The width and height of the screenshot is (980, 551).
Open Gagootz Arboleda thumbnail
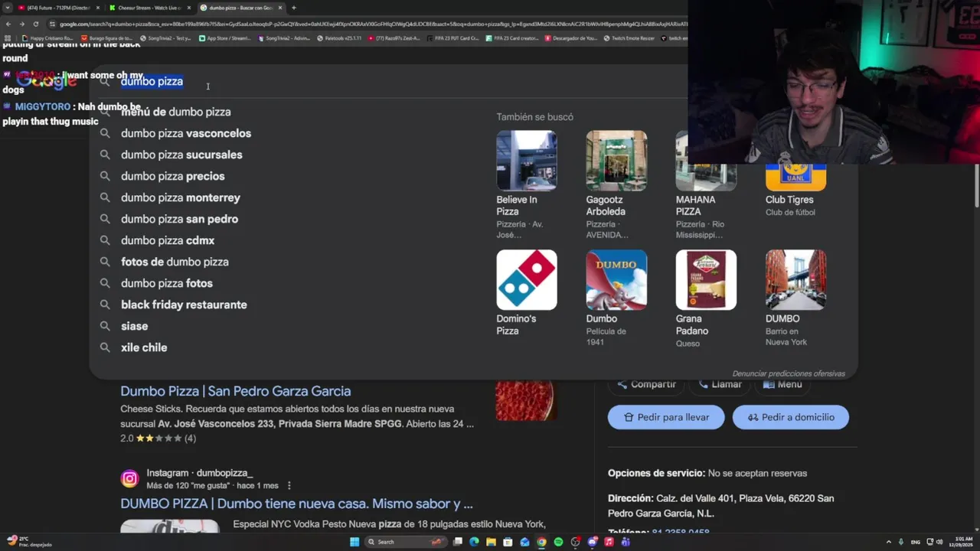point(616,161)
